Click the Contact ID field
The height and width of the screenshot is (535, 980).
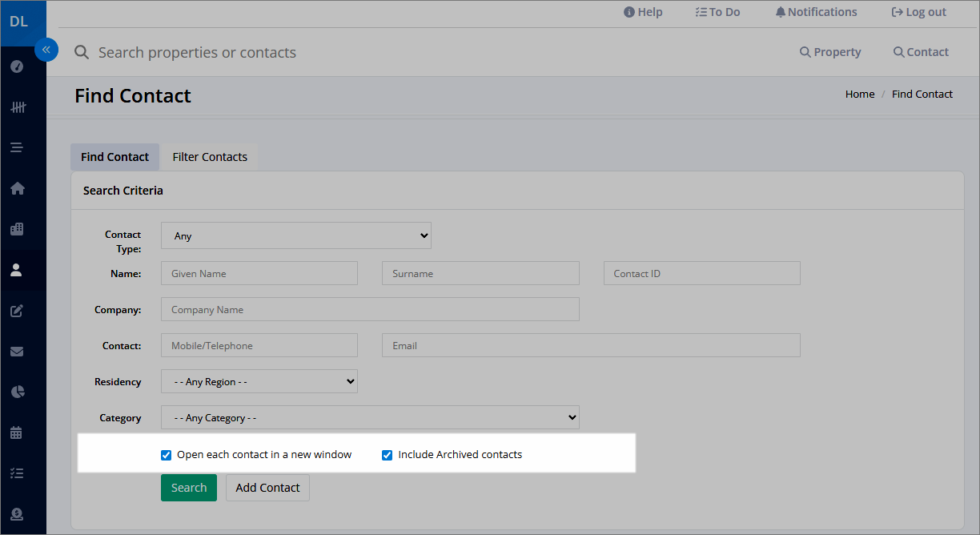click(x=702, y=273)
